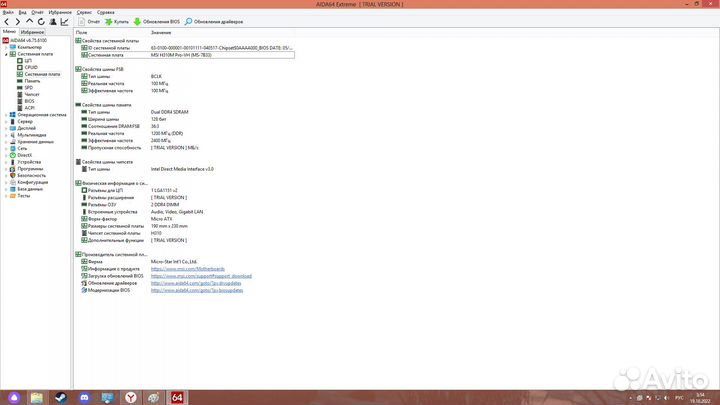Select the Чипсет tree item
Image resolution: width=720 pixels, height=405 pixels.
pos(33,94)
